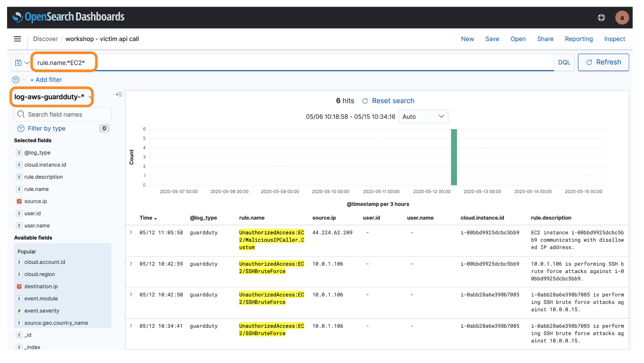This screenshot has width=644, height=363.
Task: Click the Search field names input
Action: 63,114
